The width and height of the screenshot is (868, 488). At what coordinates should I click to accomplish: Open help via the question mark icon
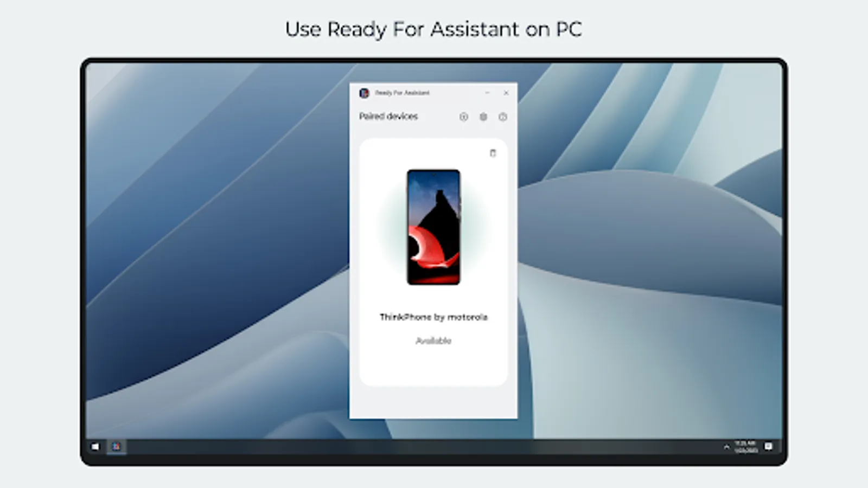click(x=503, y=117)
